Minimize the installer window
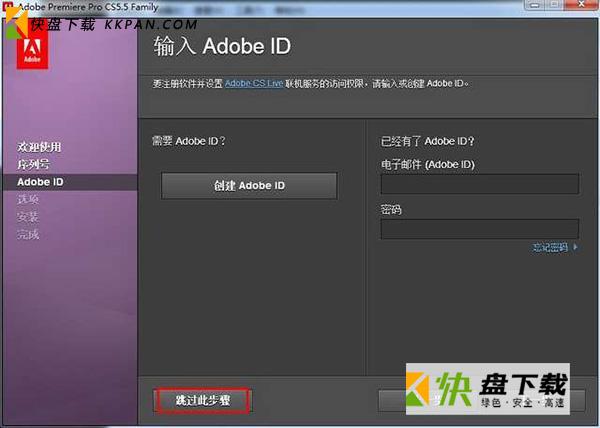The image size is (600, 428). pyautogui.click(x=535, y=5)
